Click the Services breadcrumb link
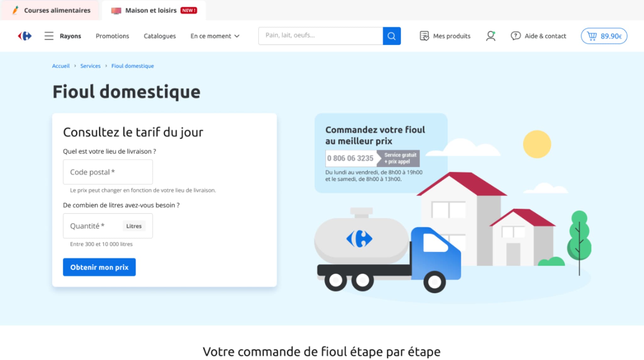Image resolution: width=644 pixels, height=360 pixels. (90, 66)
